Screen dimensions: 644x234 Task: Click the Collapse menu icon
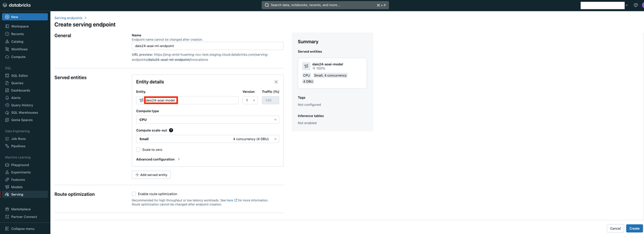7,229
